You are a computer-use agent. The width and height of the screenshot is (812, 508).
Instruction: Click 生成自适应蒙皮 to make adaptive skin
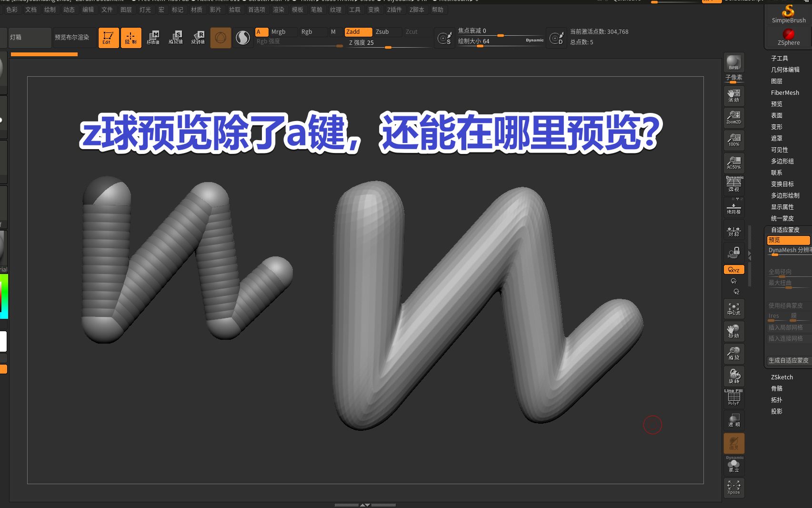[789, 361]
